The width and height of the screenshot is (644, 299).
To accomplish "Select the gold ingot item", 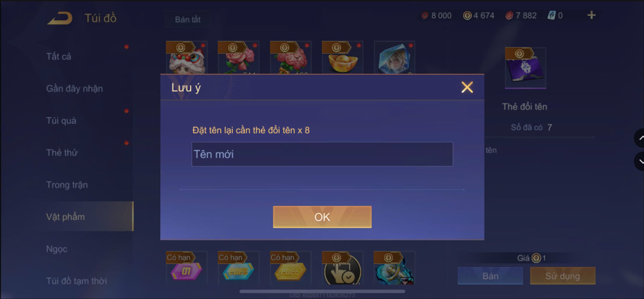I will (343, 57).
